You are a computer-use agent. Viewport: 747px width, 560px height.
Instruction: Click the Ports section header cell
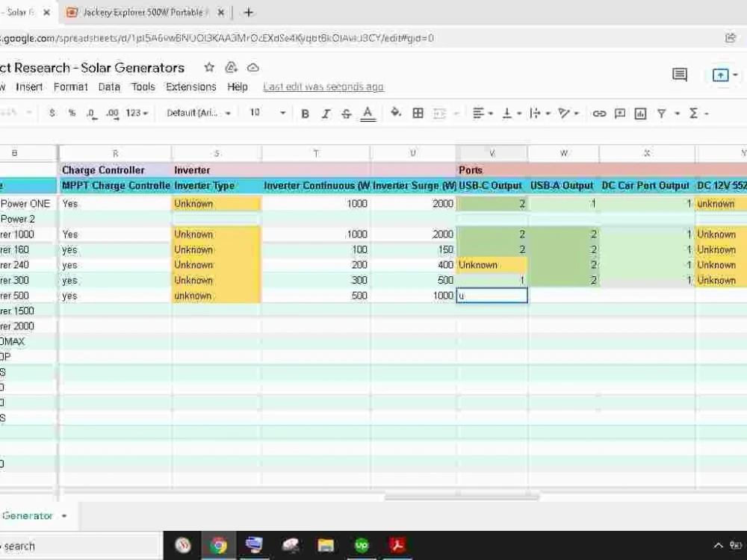coord(492,170)
